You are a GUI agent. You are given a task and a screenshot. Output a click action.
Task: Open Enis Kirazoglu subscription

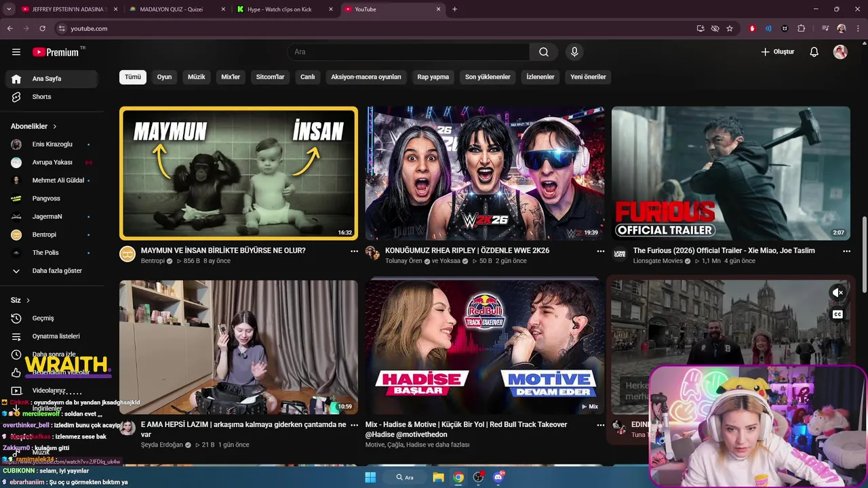52,144
